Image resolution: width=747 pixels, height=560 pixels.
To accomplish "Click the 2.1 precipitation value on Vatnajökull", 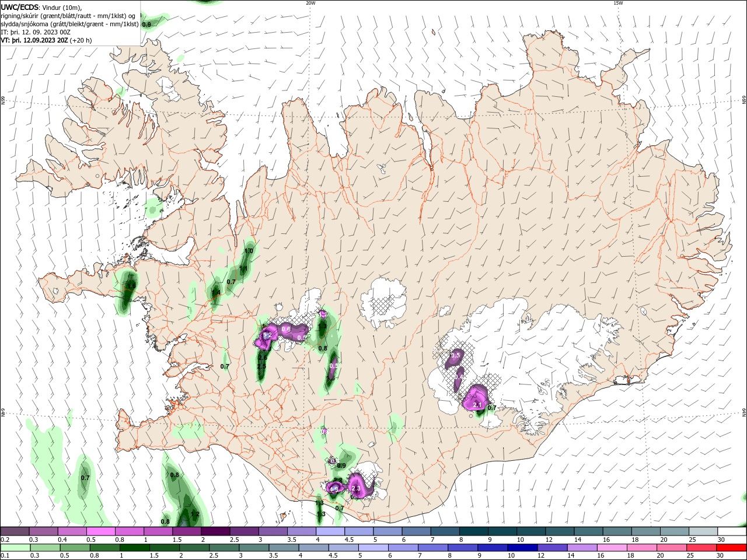I will 477,405.
